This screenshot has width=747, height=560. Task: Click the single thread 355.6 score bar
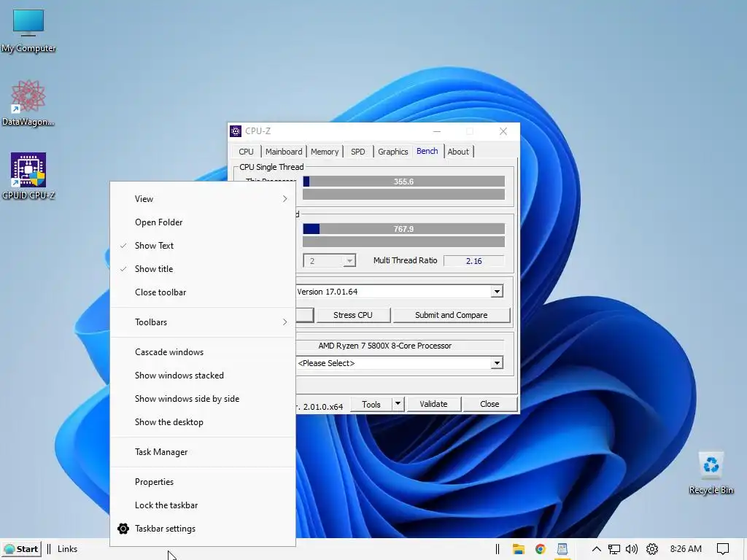point(403,182)
